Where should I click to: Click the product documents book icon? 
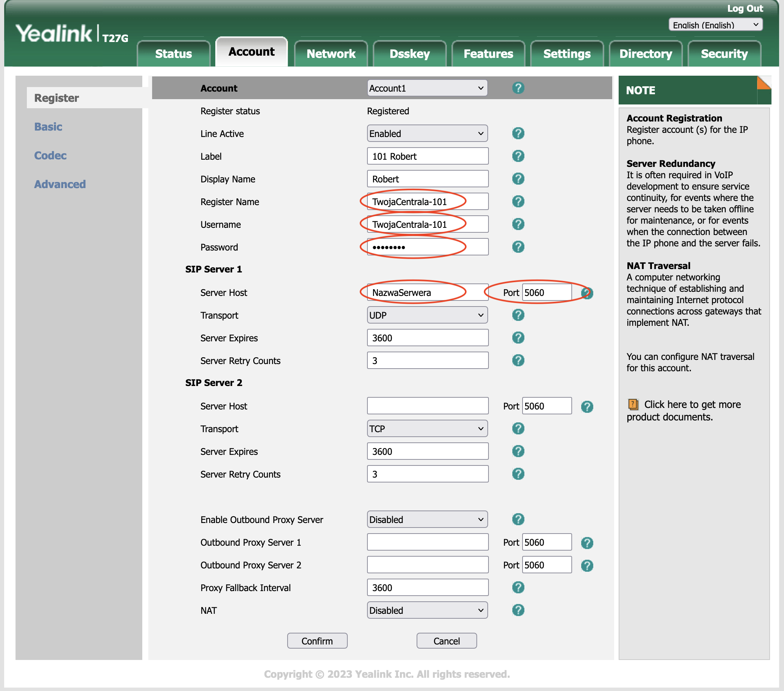(633, 405)
